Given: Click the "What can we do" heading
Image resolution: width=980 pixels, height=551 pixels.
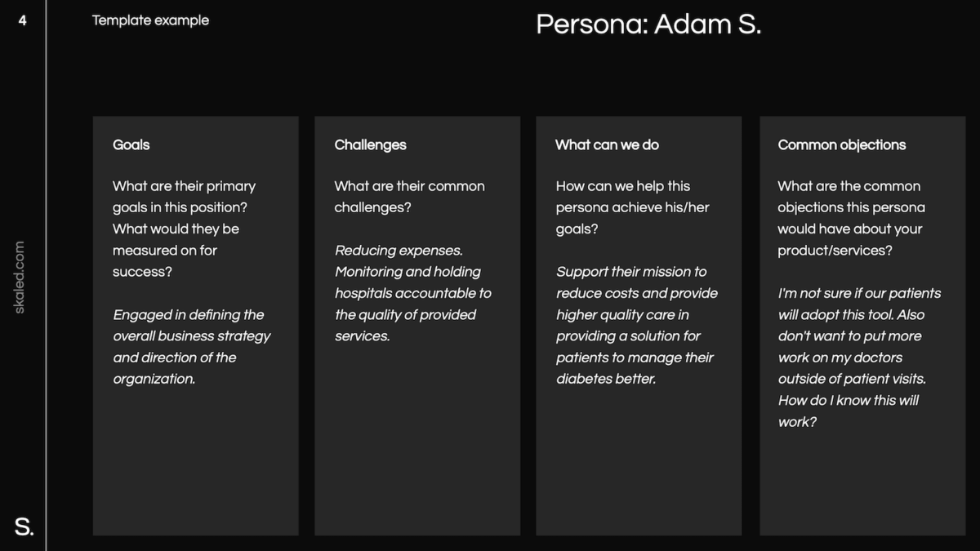Looking at the screenshot, I should (607, 144).
